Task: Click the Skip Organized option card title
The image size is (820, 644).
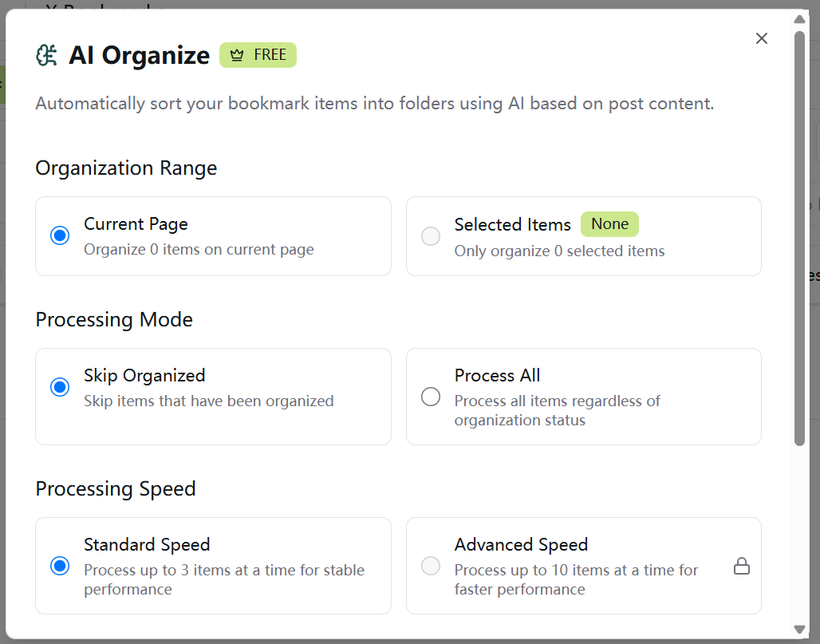Action: click(144, 376)
